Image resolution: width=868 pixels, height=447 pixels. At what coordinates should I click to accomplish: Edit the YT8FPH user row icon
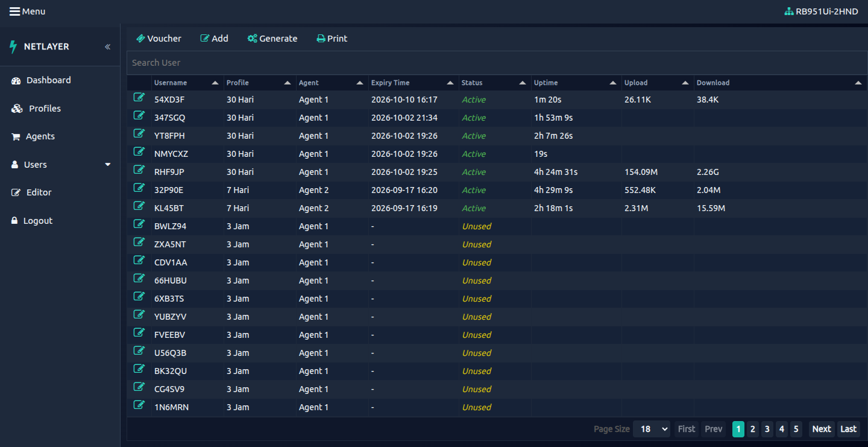pyautogui.click(x=139, y=133)
